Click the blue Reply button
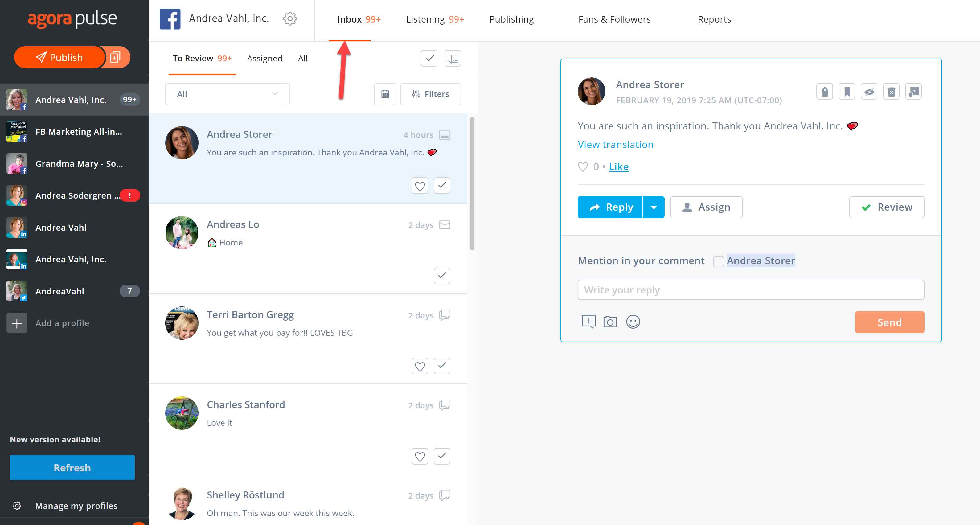Image resolution: width=980 pixels, height=525 pixels. click(x=610, y=207)
